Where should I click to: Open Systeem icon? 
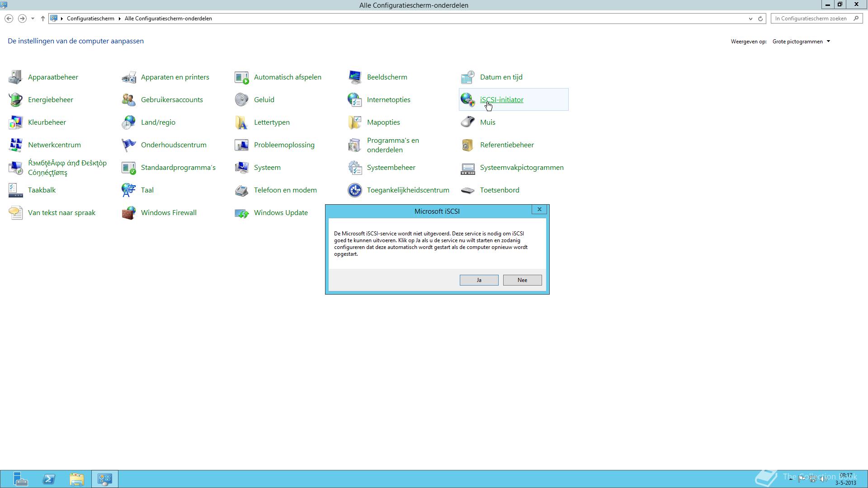pyautogui.click(x=241, y=168)
